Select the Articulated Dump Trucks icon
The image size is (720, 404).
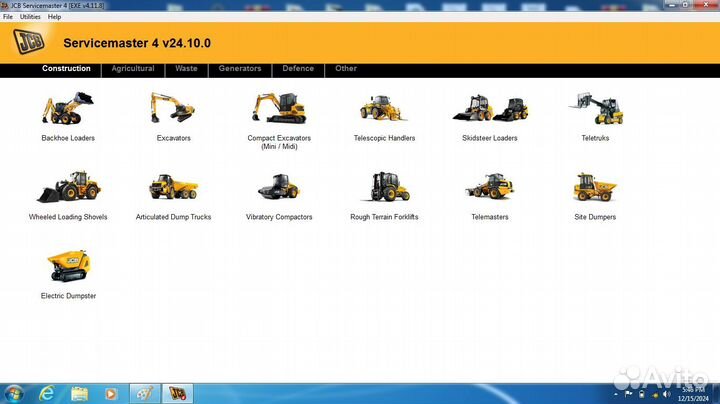[x=174, y=187]
